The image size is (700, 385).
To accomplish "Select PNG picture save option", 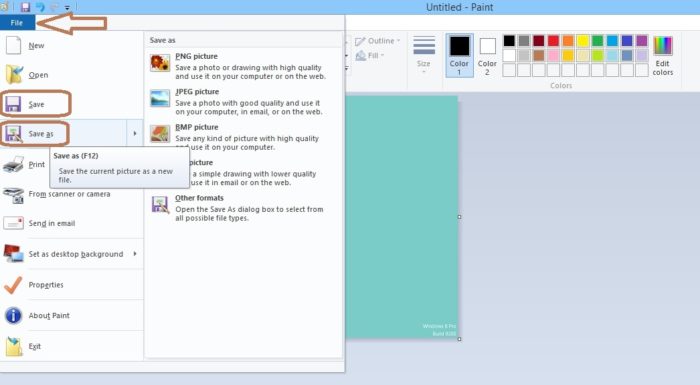I will (243, 66).
